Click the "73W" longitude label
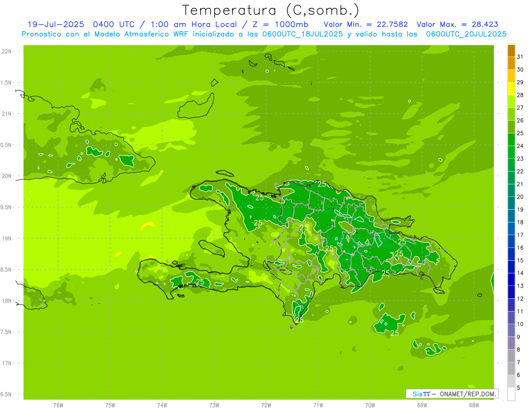Viewport: 532px width, 411px height. tap(214, 405)
